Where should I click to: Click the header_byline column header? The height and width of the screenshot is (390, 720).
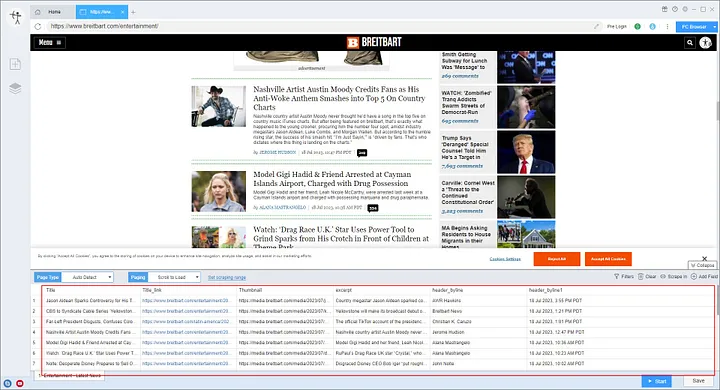pyautogui.click(x=478, y=290)
